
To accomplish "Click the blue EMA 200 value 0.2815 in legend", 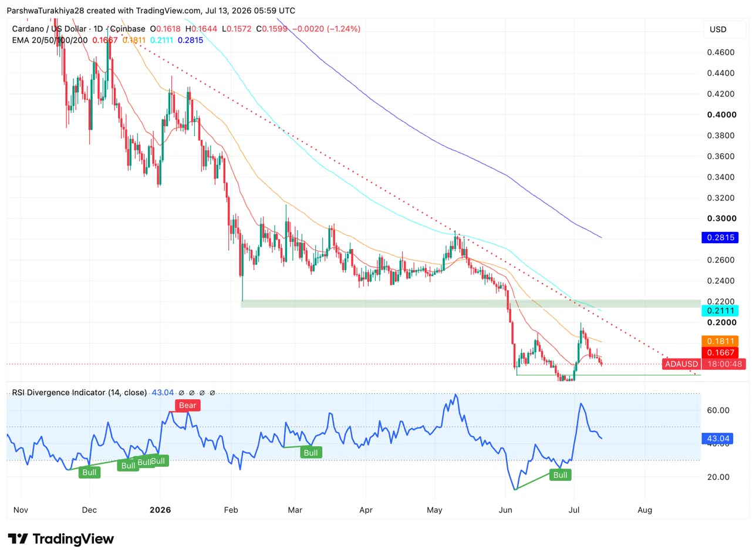I will pyautogui.click(x=190, y=39).
